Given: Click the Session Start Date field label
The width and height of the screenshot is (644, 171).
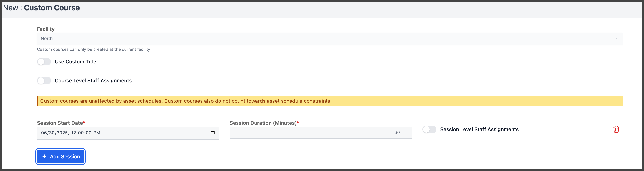Looking at the screenshot, I should pos(61,123).
